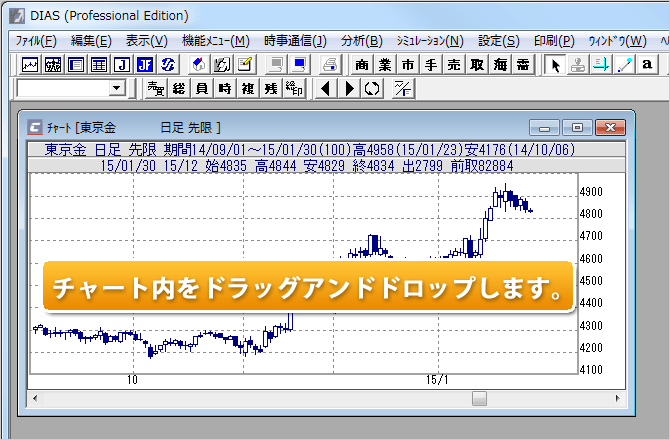Expand the empty combo box dropdown arrow

click(x=118, y=89)
